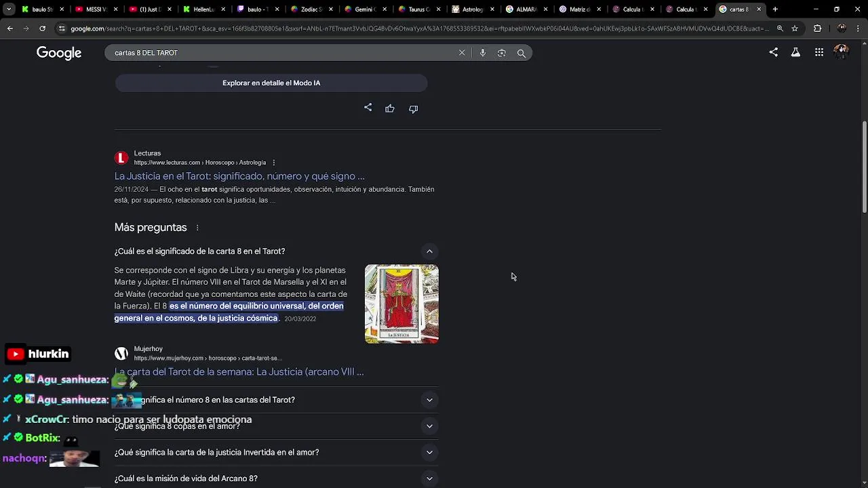
Task: Switch to the Zodiac S tab
Action: 311,9
